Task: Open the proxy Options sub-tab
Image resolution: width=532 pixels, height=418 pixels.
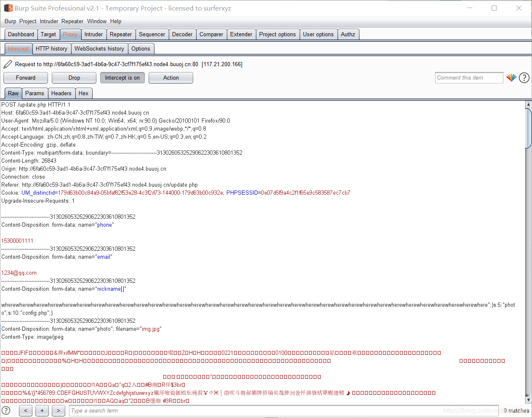Action: click(141, 48)
